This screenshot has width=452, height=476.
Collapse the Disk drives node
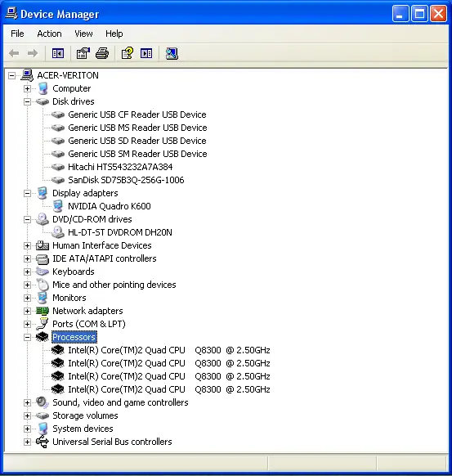point(27,101)
